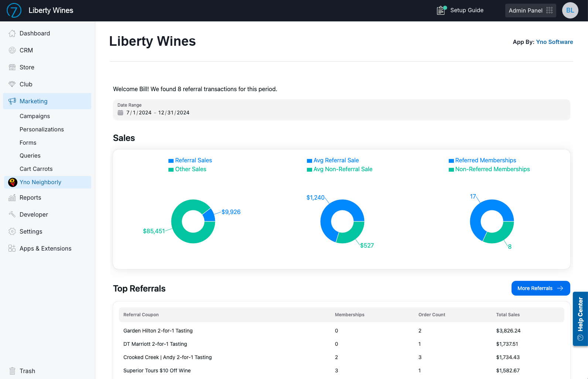This screenshot has height=379, width=588.
Task: Go to the Store section
Action: [27, 67]
